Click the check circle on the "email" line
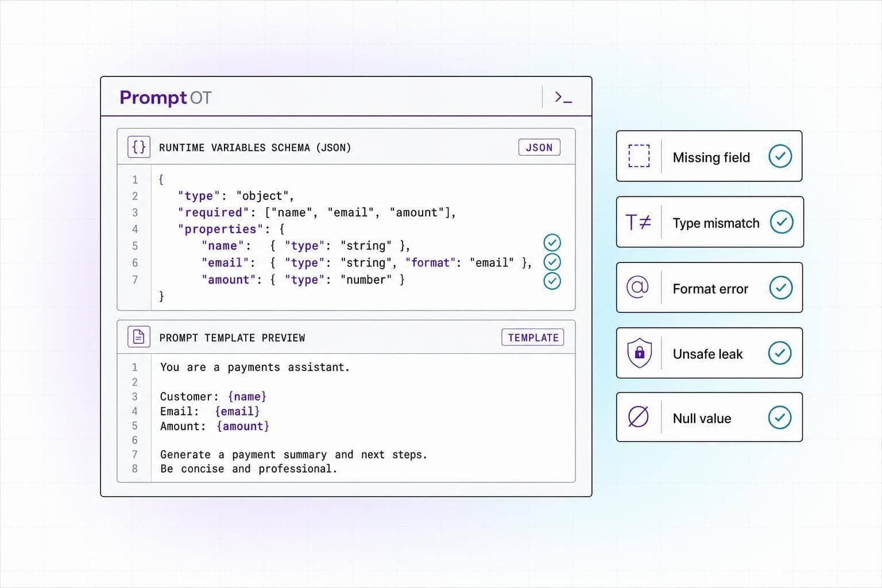 (552, 262)
